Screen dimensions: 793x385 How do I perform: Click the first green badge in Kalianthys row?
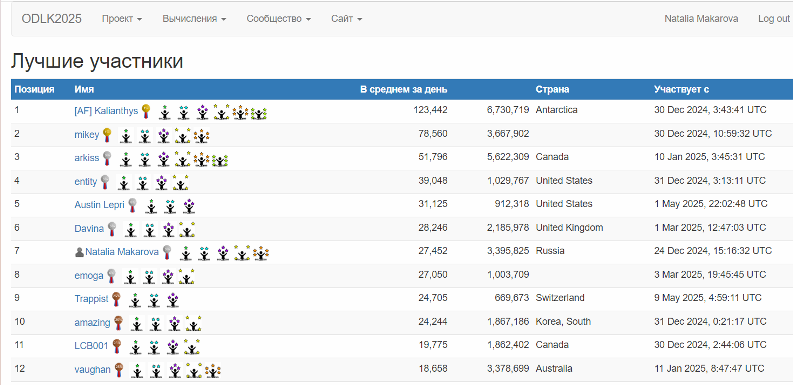[x=164, y=112]
